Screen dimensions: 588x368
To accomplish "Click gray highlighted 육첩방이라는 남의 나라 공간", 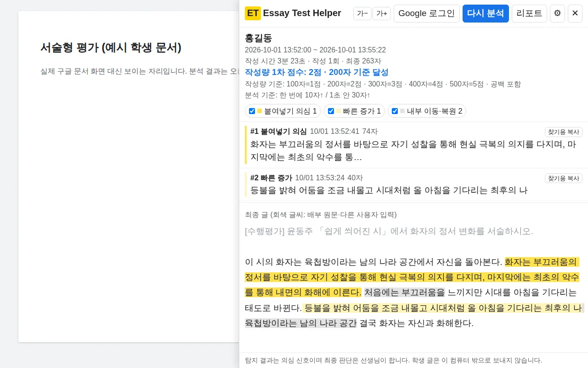I will pyautogui.click(x=300, y=323).
